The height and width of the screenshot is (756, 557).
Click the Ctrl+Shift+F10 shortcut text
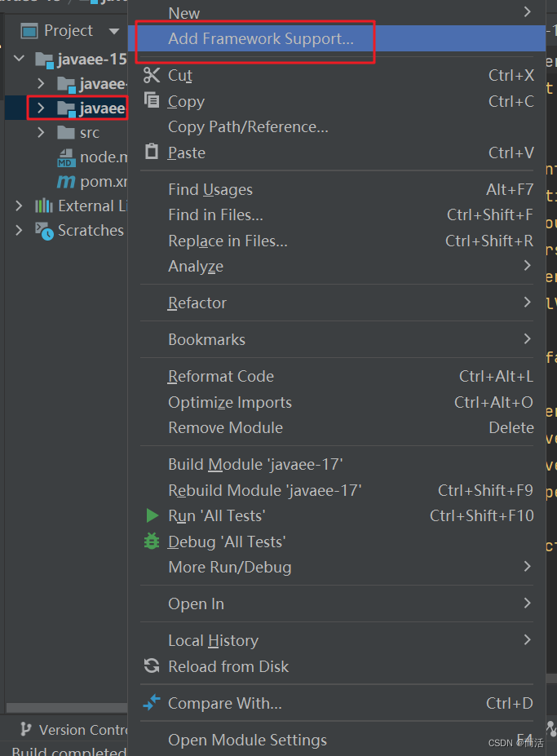pyautogui.click(x=481, y=516)
